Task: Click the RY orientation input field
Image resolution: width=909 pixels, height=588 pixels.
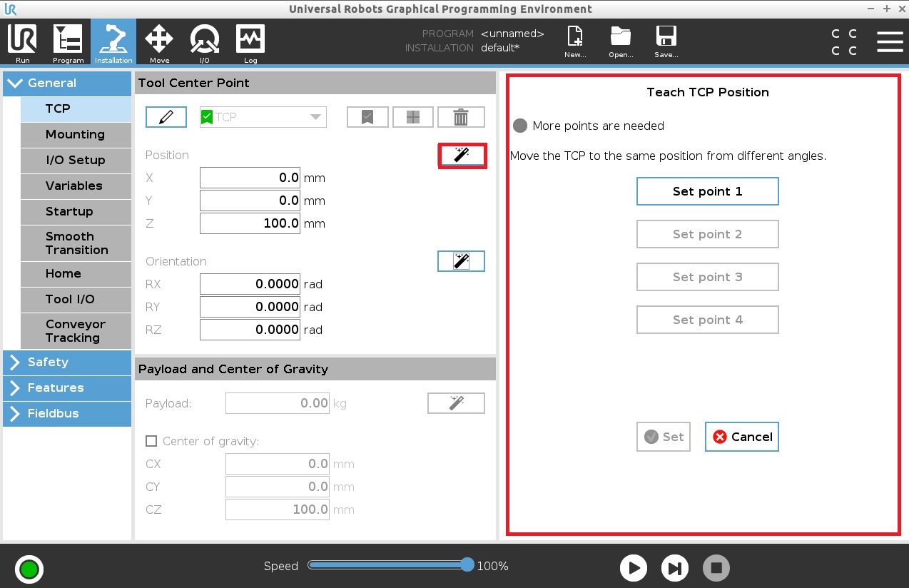Action: point(250,307)
